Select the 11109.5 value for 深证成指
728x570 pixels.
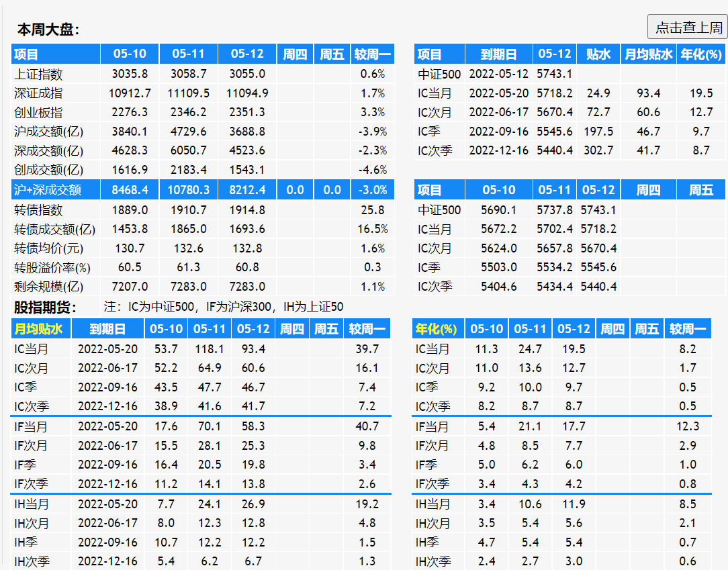189,93
